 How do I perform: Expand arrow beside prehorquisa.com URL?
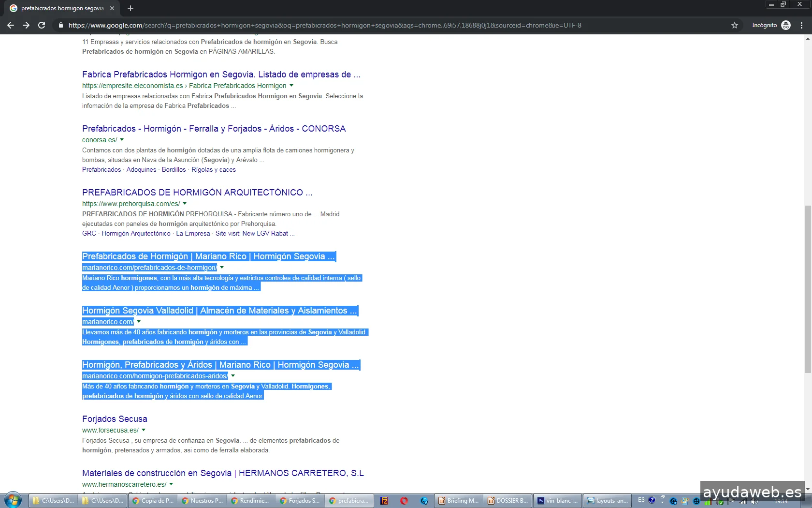coord(185,204)
